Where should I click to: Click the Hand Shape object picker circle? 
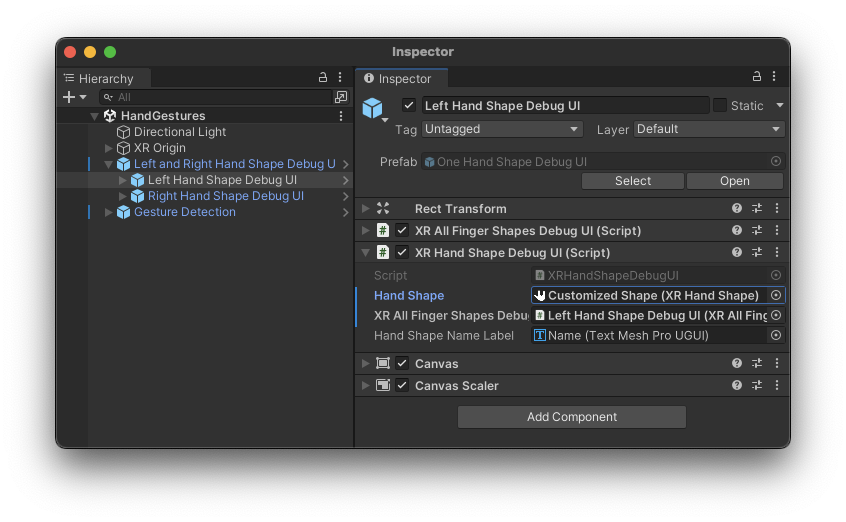(x=775, y=296)
